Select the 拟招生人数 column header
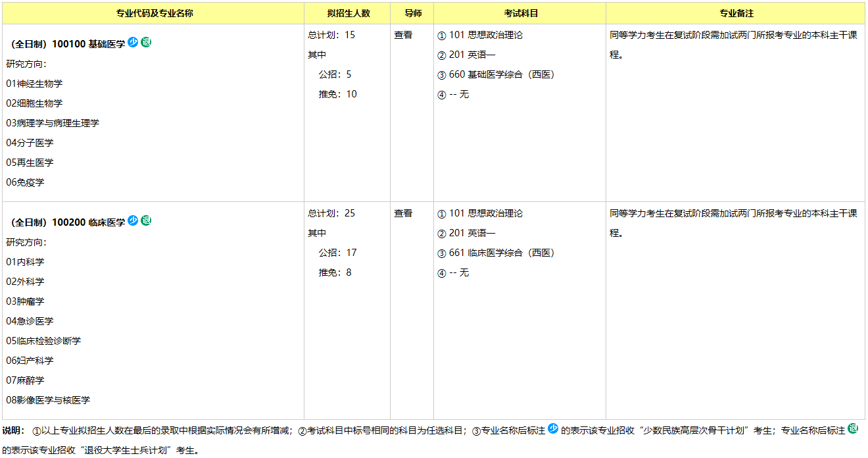 click(349, 13)
